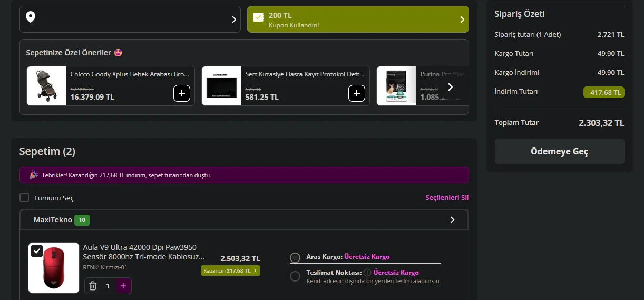Remove Aula mouse with trash icon

click(93, 286)
